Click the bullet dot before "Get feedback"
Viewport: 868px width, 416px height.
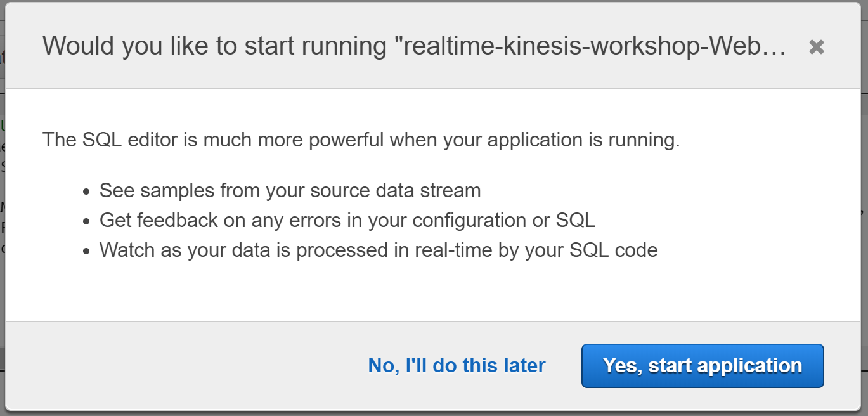[87, 222]
